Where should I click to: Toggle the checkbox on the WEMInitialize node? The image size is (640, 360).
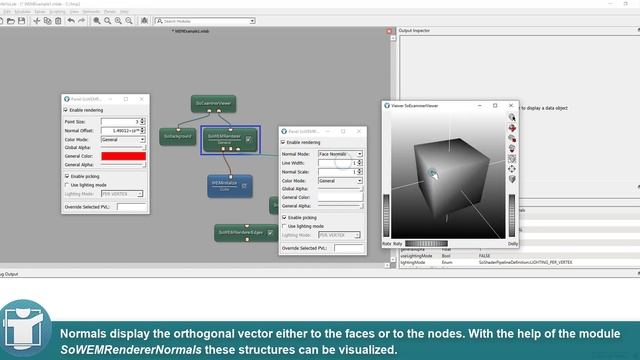(244, 186)
